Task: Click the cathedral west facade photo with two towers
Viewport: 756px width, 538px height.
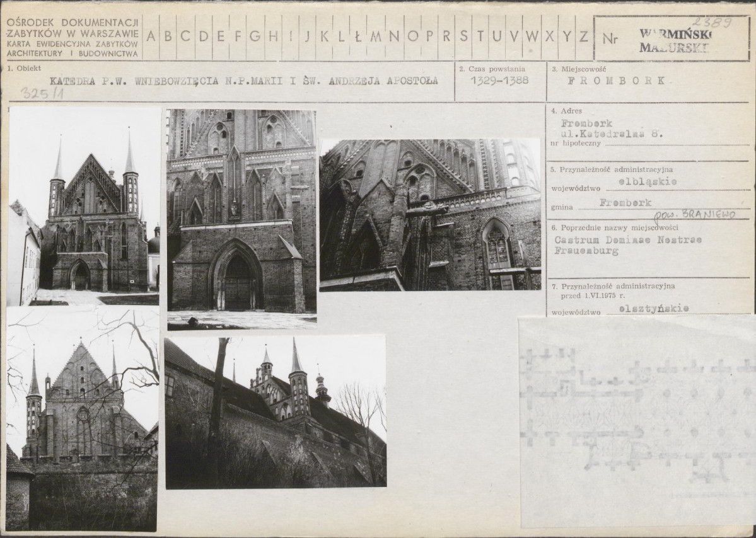Action: (84, 206)
